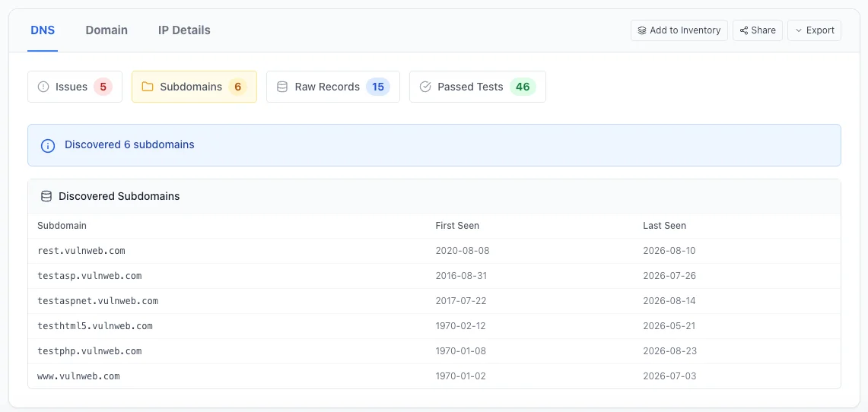
Task: Click the Discovered 6 subdomains message
Action: tap(129, 145)
